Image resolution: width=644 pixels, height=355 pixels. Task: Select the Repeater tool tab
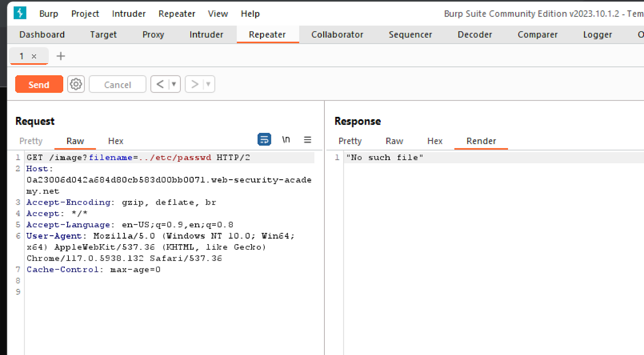(267, 35)
